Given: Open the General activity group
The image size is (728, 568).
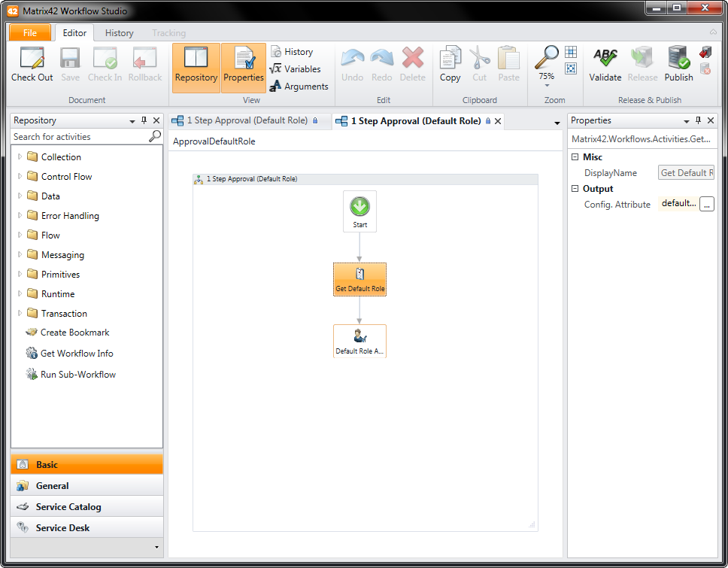Looking at the screenshot, I should click(86, 486).
